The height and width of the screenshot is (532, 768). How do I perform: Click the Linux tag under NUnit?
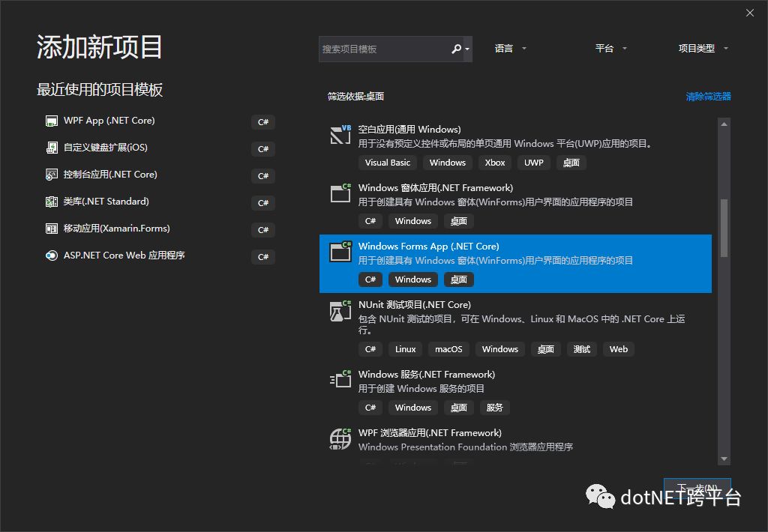point(406,349)
